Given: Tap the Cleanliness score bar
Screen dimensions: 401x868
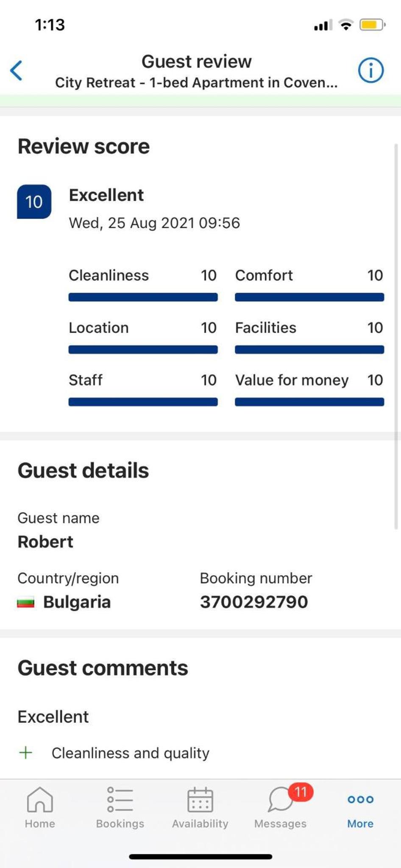Looking at the screenshot, I should click(x=143, y=297).
